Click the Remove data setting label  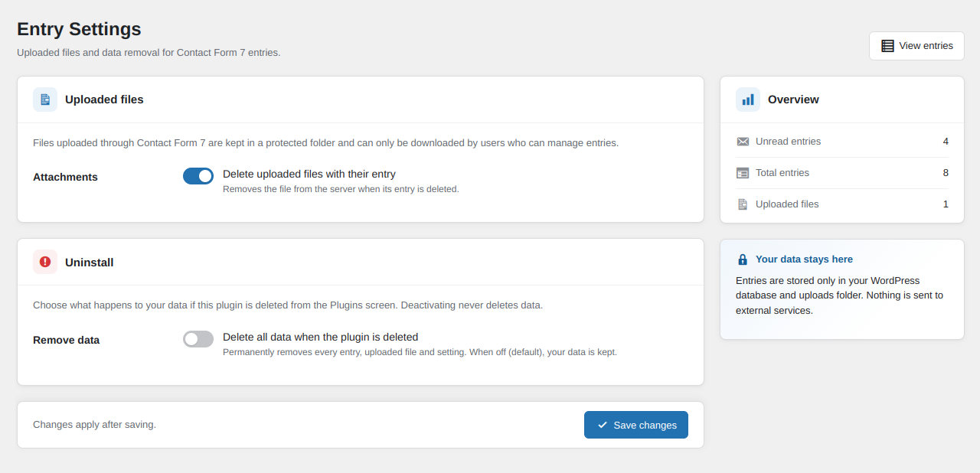point(66,340)
